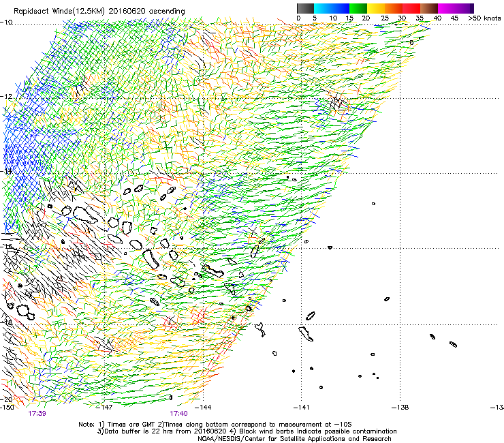Click the '-12' latitude axis label

pos(6,97)
